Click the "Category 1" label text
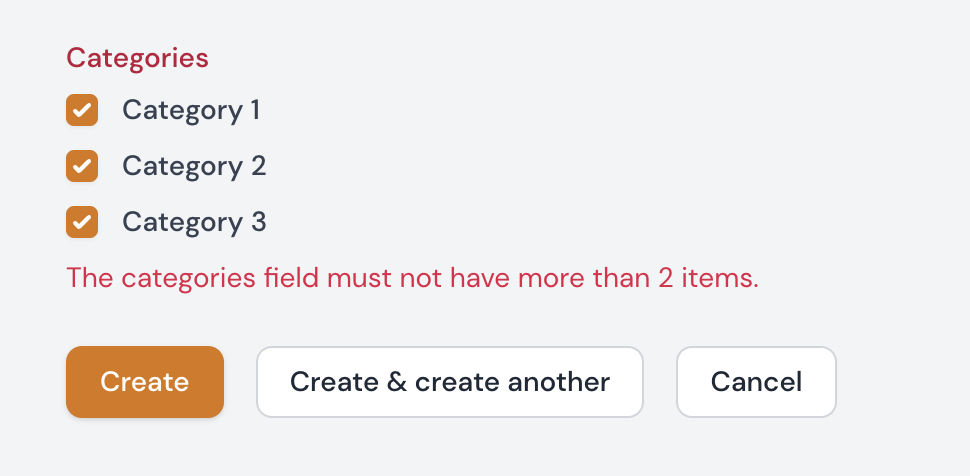Viewport: 970px width, 476px height. coord(191,110)
